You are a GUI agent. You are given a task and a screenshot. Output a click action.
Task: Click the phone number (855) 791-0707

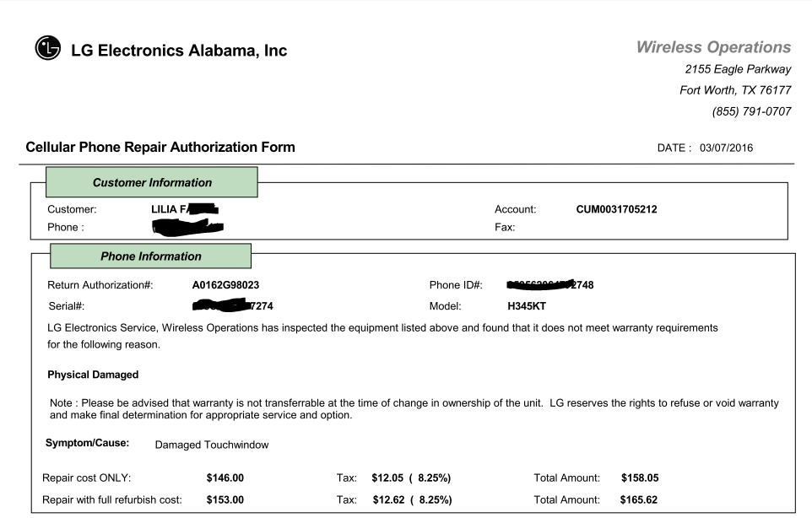(x=751, y=111)
